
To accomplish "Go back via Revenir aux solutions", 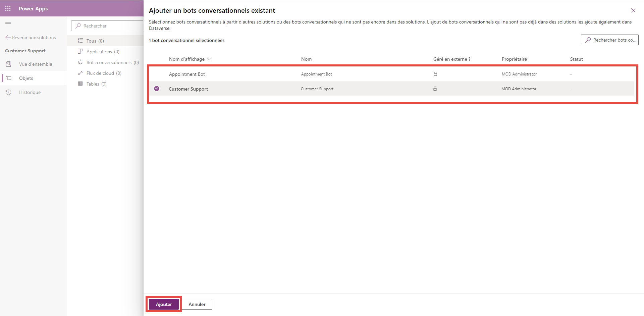I will tap(31, 38).
